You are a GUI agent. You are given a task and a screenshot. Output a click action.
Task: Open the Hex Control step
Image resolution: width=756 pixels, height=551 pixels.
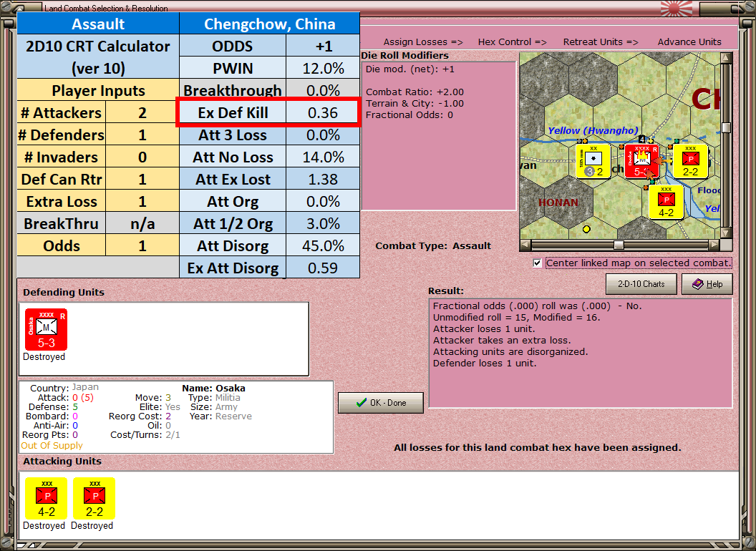tap(512, 42)
